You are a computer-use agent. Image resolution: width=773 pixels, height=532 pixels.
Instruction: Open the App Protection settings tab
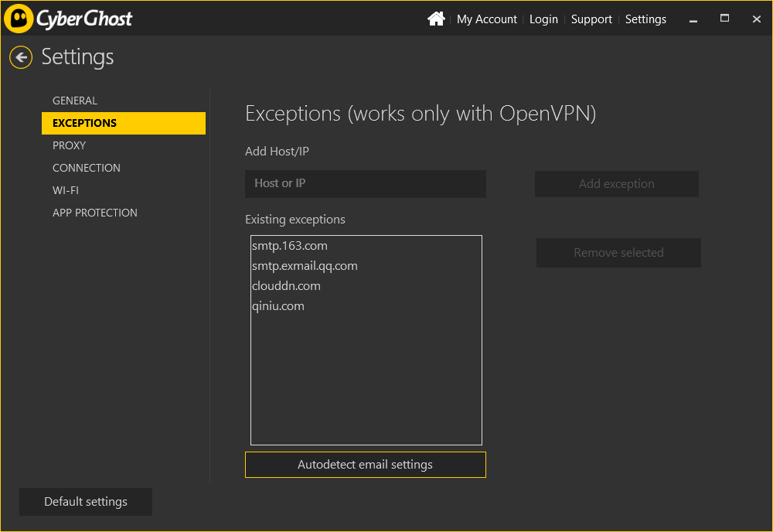pyautogui.click(x=124, y=213)
